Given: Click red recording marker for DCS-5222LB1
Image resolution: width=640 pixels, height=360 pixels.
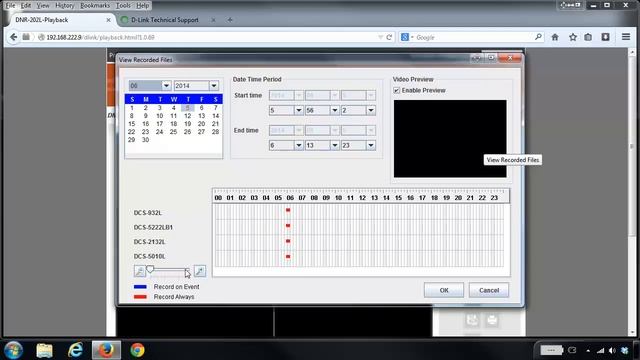Looking at the screenshot, I should point(288,225).
